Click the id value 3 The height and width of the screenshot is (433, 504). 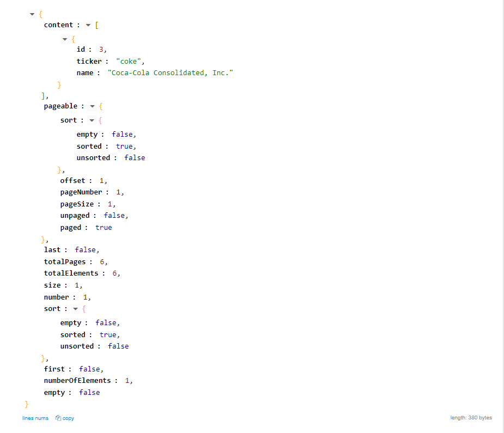click(x=101, y=50)
